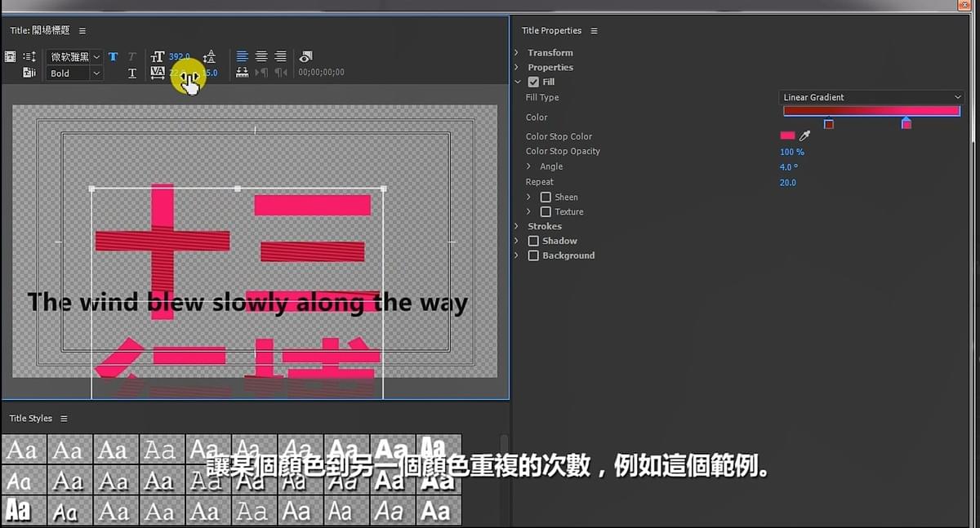Select the pink gradient color stop
980x528 pixels.
pos(906,123)
